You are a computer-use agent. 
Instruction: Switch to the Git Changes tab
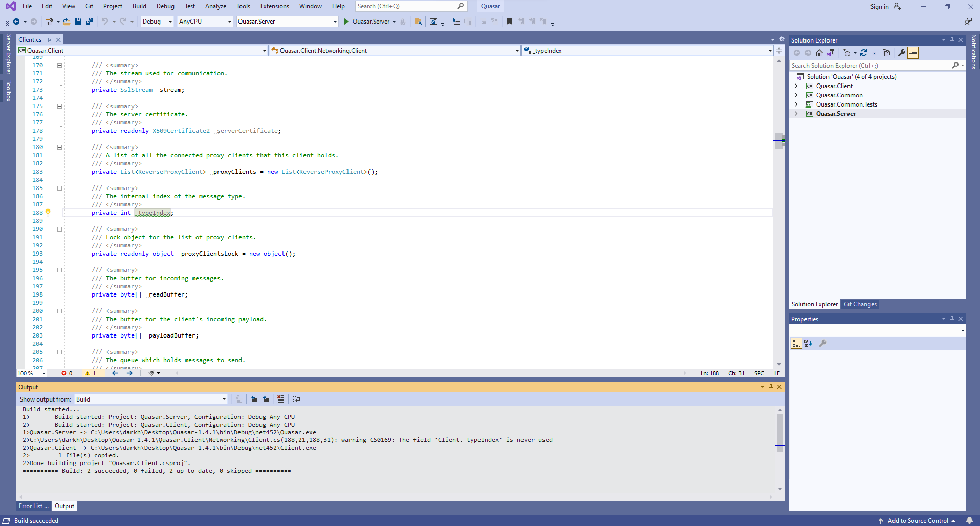pos(860,304)
